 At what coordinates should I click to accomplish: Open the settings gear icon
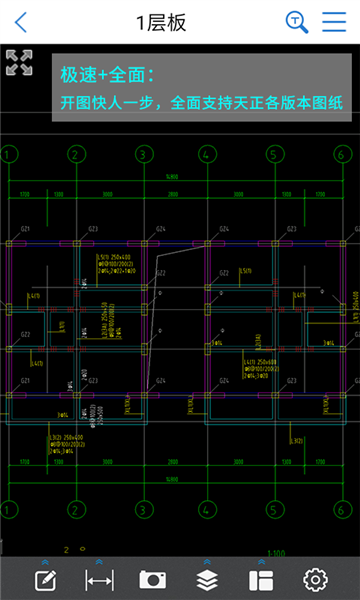tap(315, 580)
